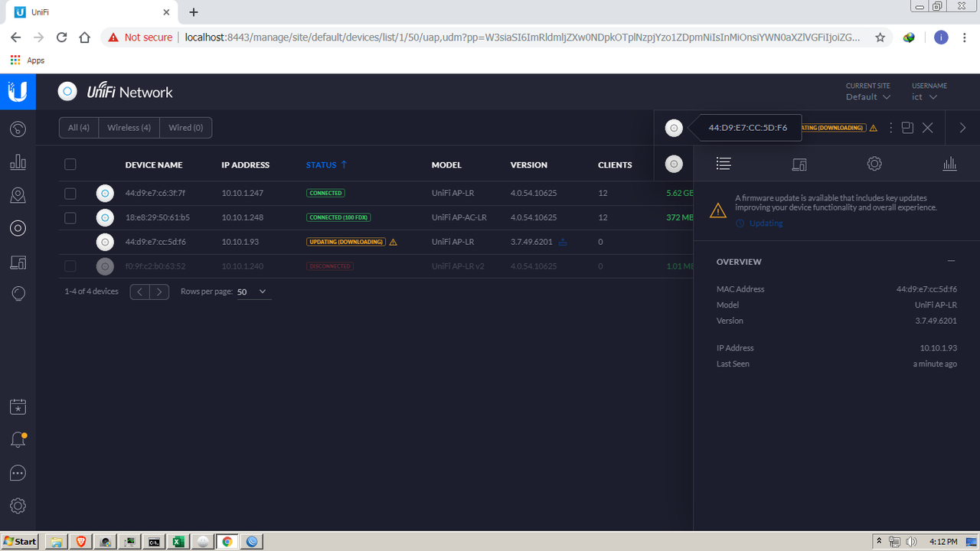Open a new Chrome tab
This screenshot has width=980, height=551.
click(x=194, y=12)
